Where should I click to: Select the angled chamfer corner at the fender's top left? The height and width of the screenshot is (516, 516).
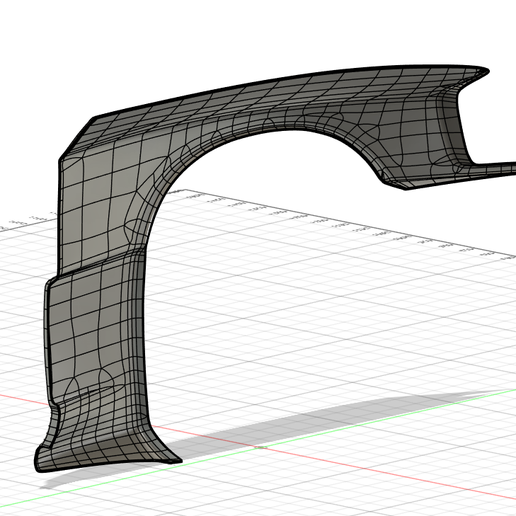(76, 138)
